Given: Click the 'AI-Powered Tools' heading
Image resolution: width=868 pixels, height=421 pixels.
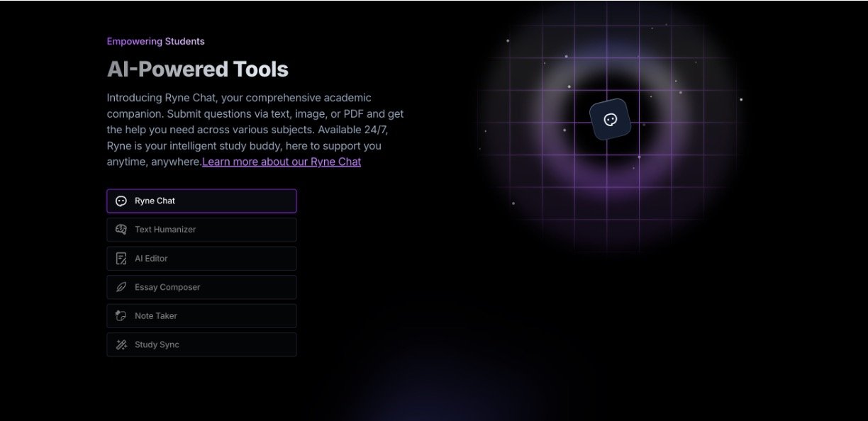Looking at the screenshot, I should pos(198,69).
